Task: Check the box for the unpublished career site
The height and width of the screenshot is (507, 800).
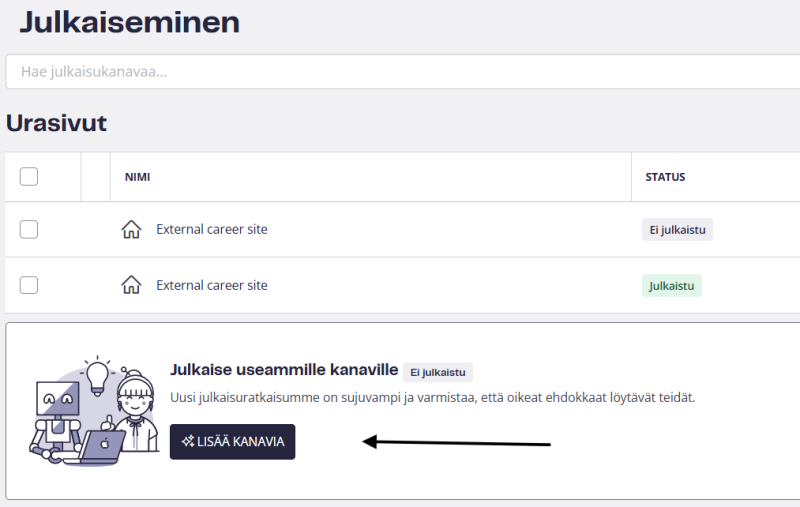Action: tap(29, 230)
